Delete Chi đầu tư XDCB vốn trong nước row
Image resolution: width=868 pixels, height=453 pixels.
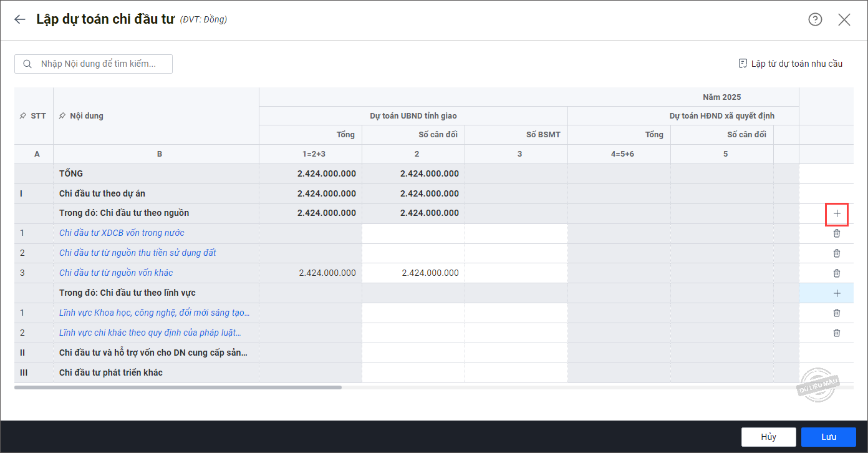[x=837, y=233]
